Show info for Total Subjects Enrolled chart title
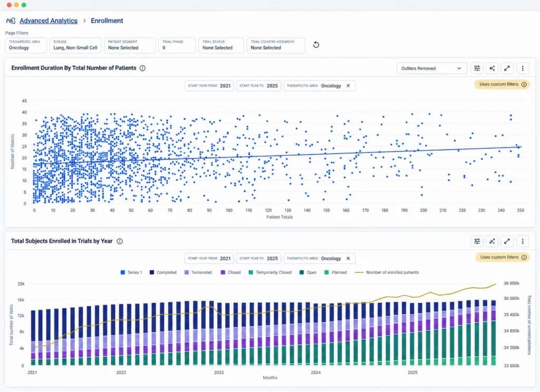 (x=120, y=241)
